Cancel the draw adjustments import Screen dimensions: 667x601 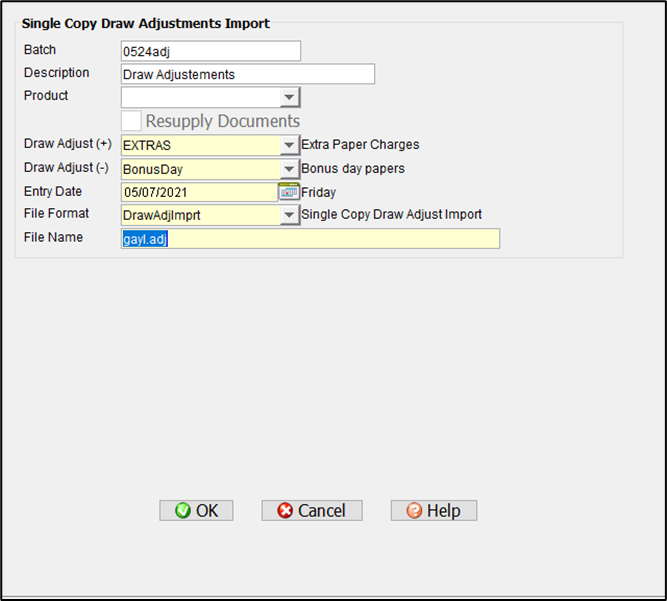pyautogui.click(x=311, y=510)
